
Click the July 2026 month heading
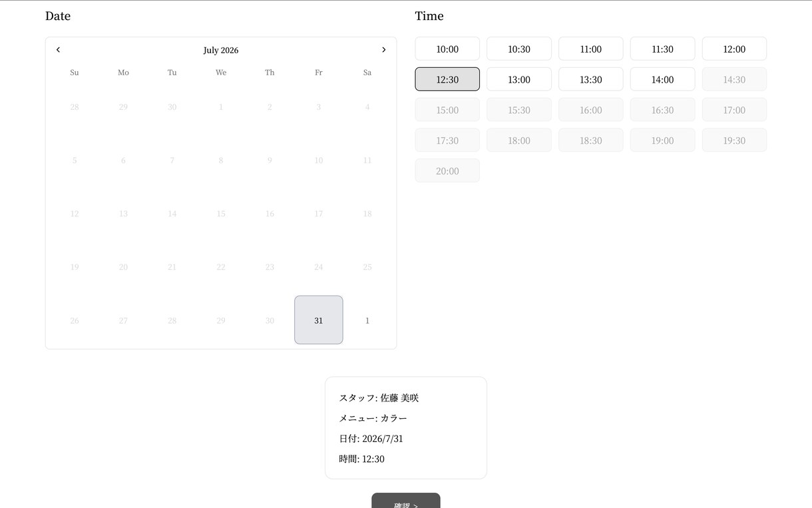(221, 50)
